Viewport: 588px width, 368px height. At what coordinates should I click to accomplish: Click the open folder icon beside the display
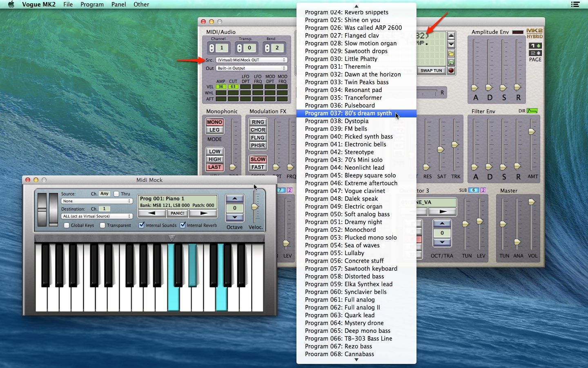click(x=451, y=54)
